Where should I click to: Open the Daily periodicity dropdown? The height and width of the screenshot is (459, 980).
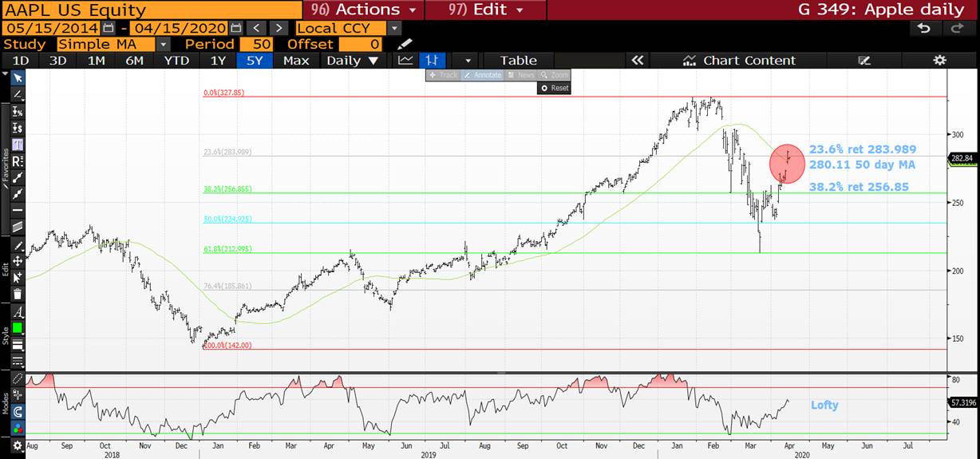point(353,60)
